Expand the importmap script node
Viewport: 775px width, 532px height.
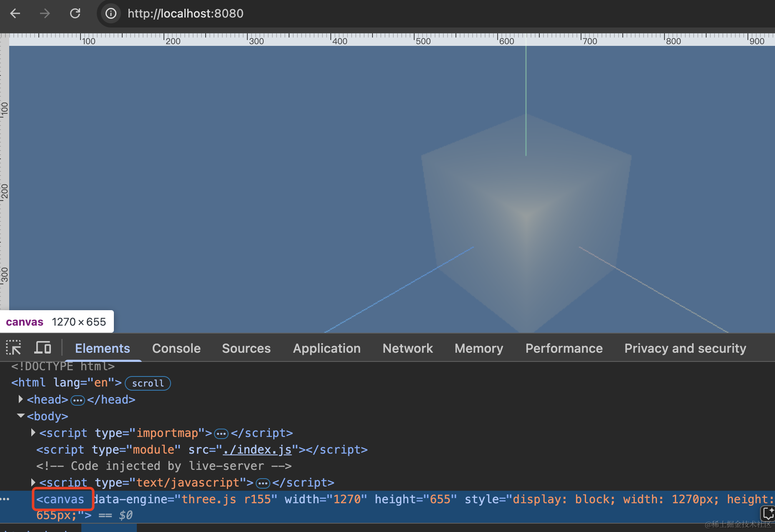tap(33, 433)
